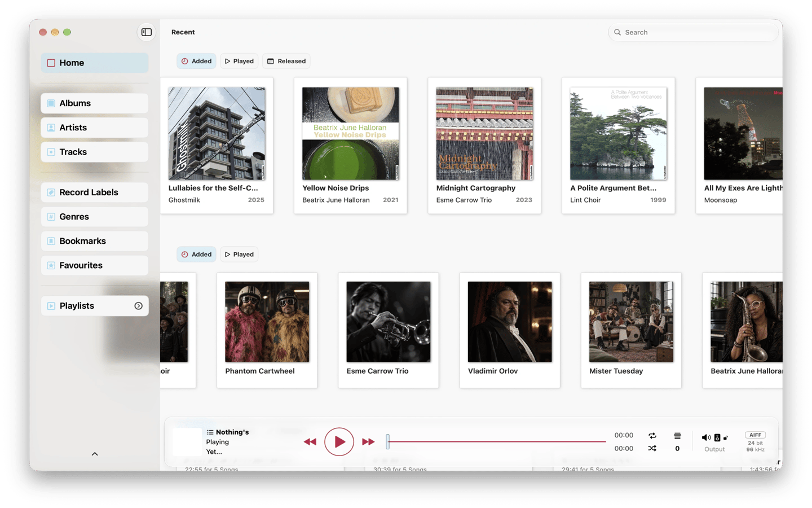The height and width of the screenshot is (508, 812).
Task: Skip back with the rewind button
Action: pos(310,442)
